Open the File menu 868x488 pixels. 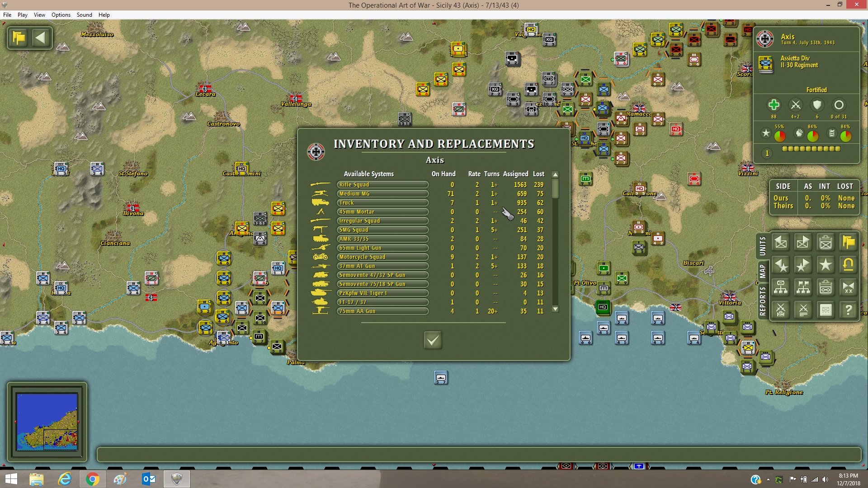point(7,14)
